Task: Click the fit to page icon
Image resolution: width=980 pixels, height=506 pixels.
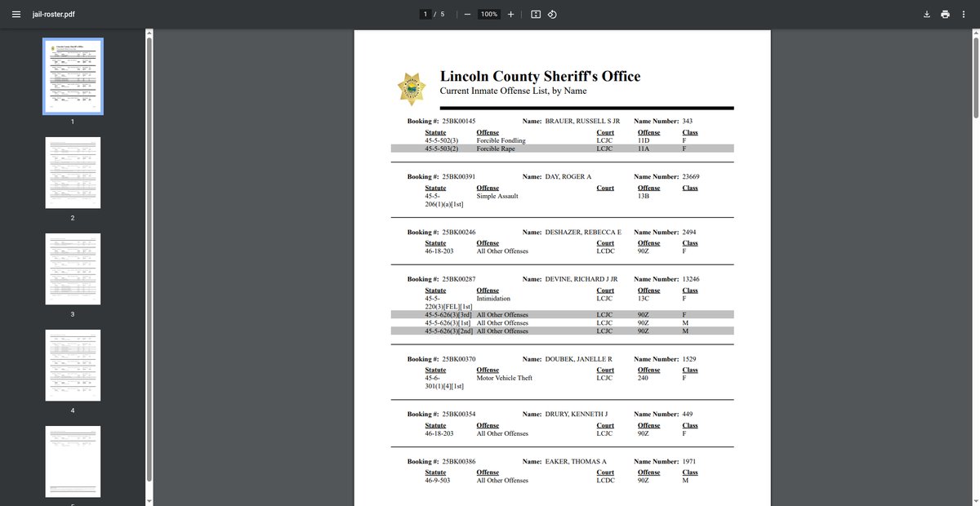Action: pyautogui.click(x=536, y=15)
